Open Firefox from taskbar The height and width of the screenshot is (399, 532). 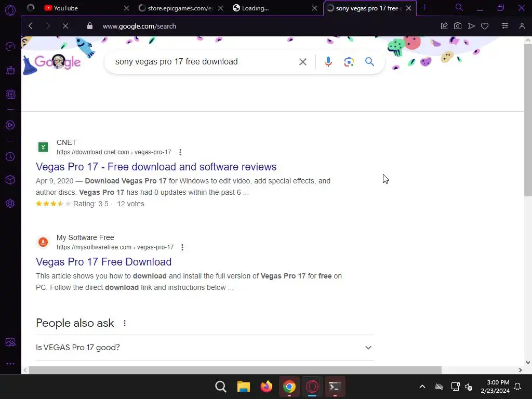click(x=267, y=387)
